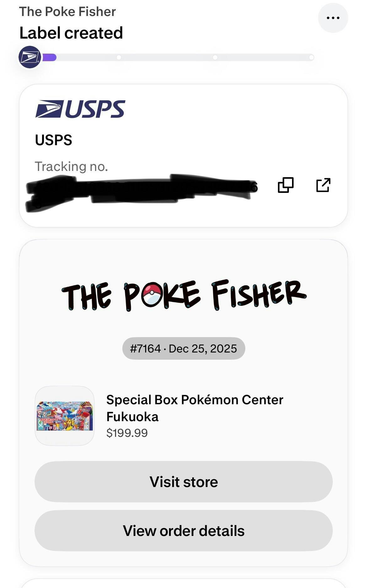
Task: Tap the Label created status heading
Action: [x=71, y=33]
